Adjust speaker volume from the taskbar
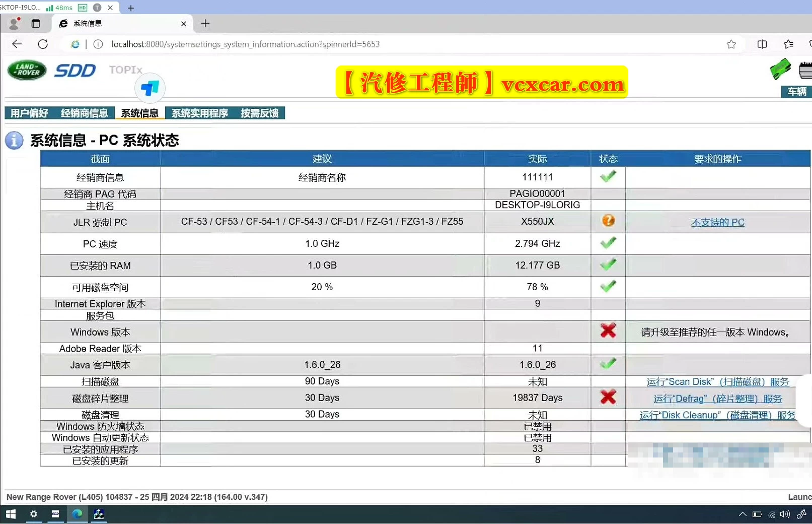The width and height of the screenshot is (812, 524). click(784, 514)
